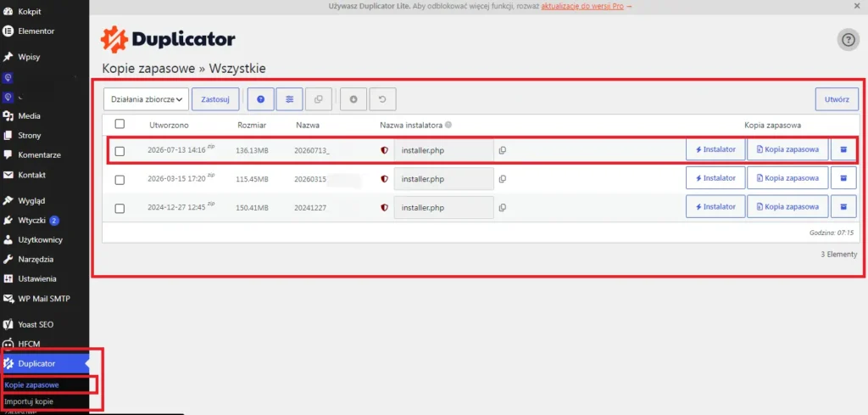Click the download arrow toolbar button
Viewport: 868px width, 415px height.
pos(353,99)
